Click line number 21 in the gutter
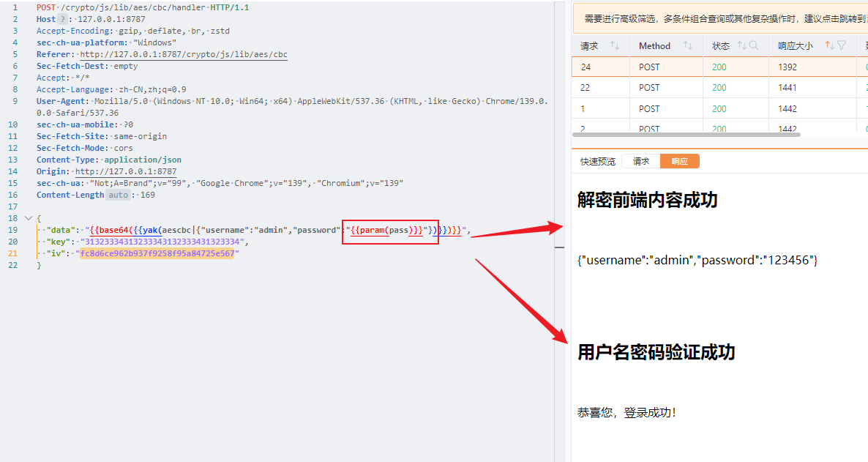868x462 pixels. pyautogui.click(x=12, y=254)
